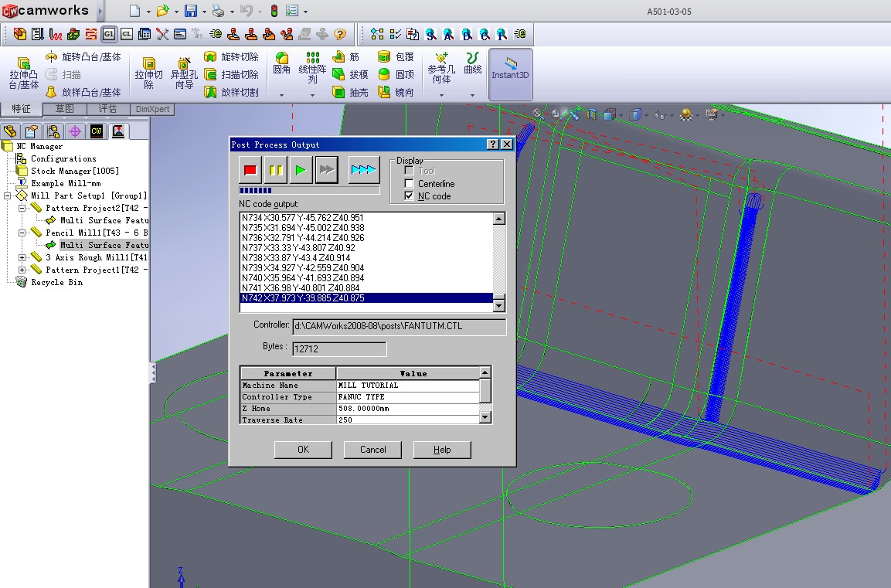Screen dimensions: 891x588
Task: Click the 拔模 draft command
Action: (x=351, y=74)
